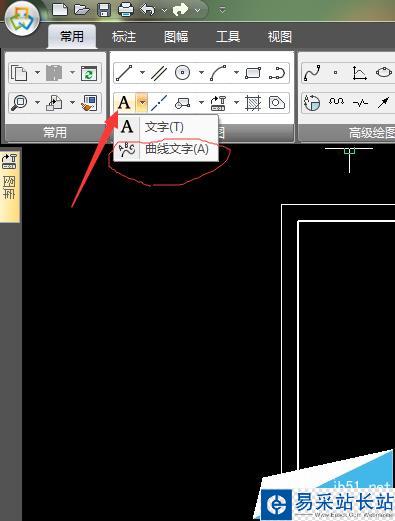The height and width of the screenshot is (521, 395).
Task: Choose 曲线文字(A) from the dropdown menu
Action: click(x=166, y=149)
